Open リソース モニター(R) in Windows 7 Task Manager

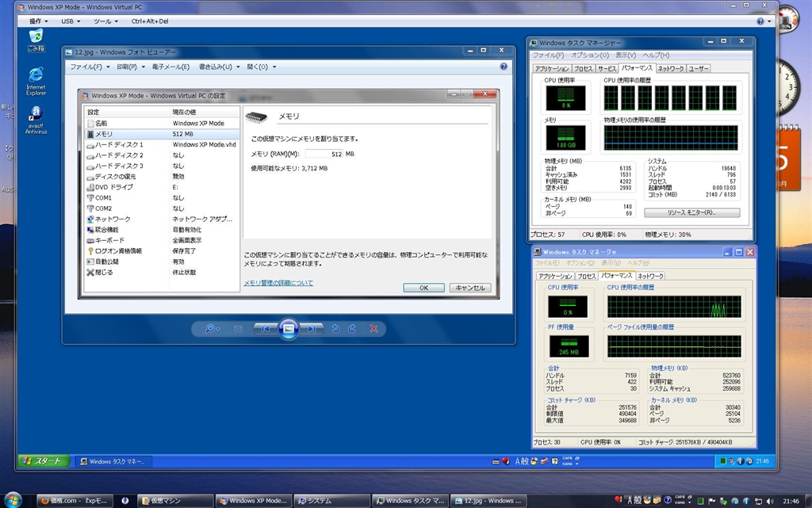(691, 212)
